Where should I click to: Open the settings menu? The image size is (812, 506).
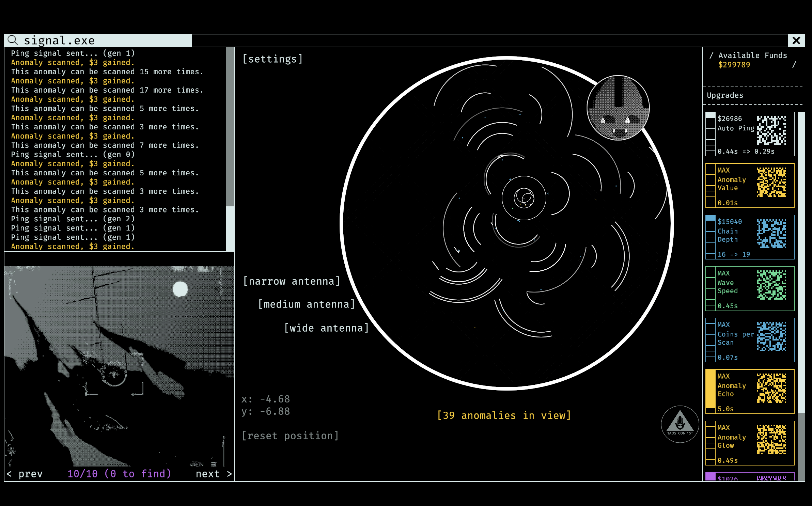click(x=272, y=59)
